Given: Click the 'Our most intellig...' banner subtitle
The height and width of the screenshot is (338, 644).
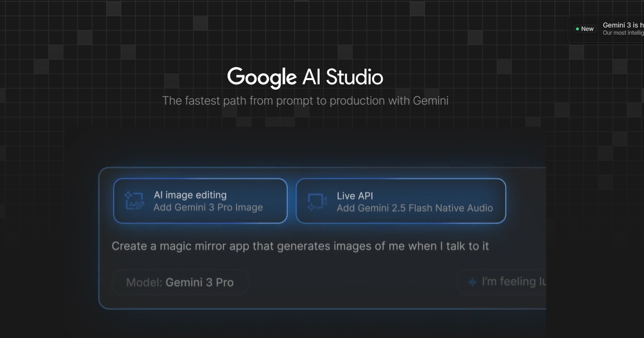Looking at the screenshot, I should pos(623,33).
